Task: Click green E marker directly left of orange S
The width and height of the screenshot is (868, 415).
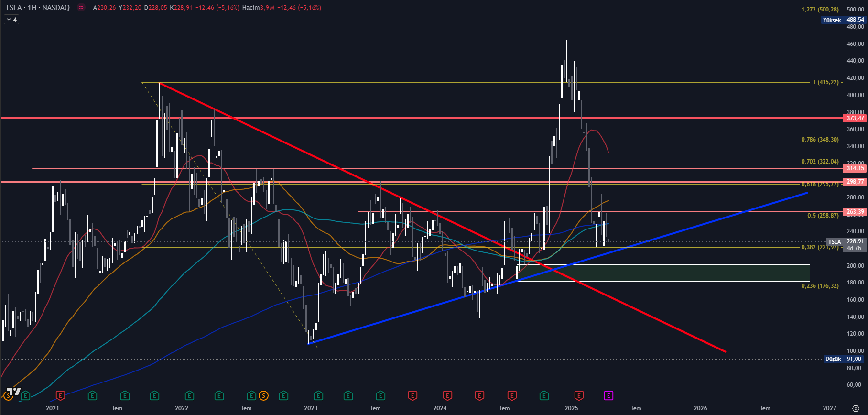Action: pyautogui.click(x=251, y=396)
